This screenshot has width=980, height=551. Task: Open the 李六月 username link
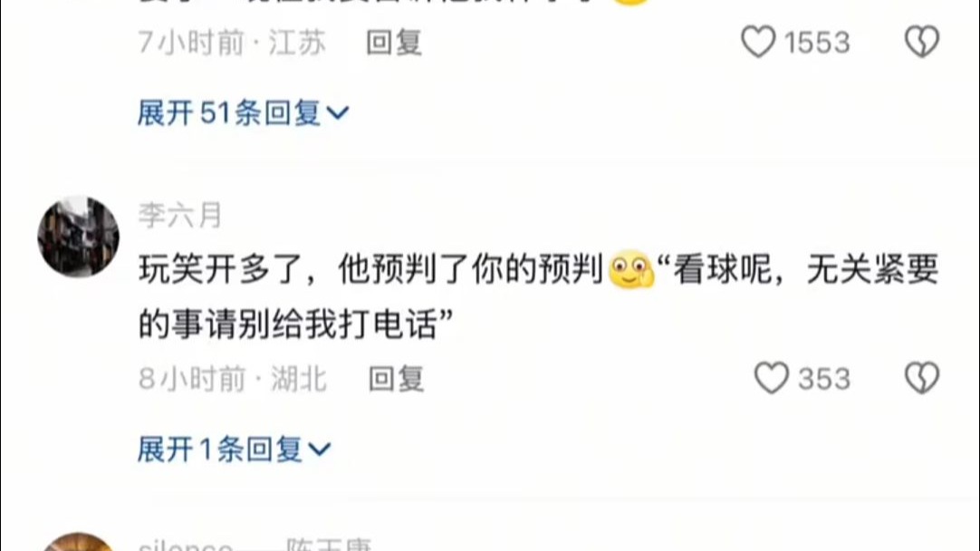coord(180,215)
